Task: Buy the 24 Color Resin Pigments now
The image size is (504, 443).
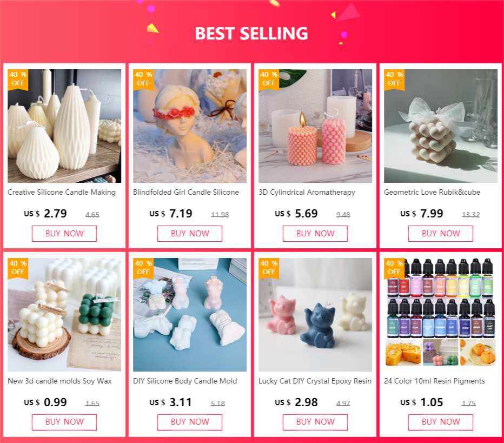Action: pos(441,422)
